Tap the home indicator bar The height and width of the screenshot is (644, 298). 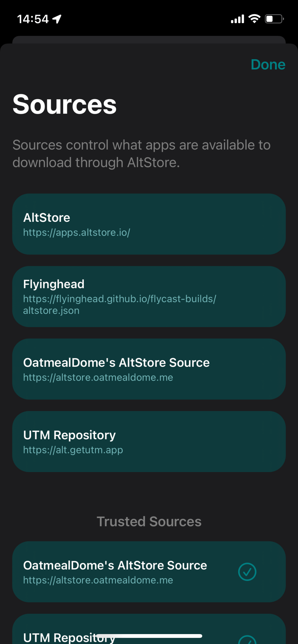[x=149, y=636]
